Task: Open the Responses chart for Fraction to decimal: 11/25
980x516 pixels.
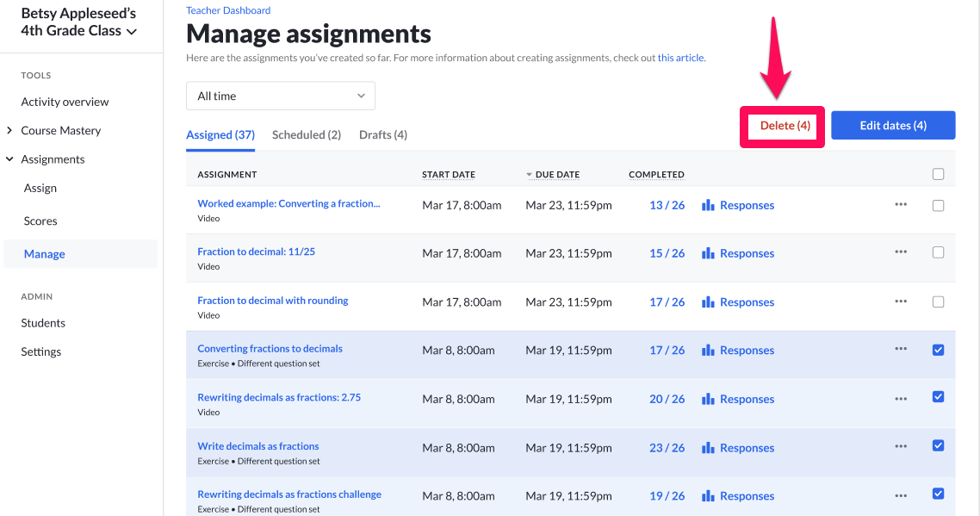Action: [x=746, y=252]
